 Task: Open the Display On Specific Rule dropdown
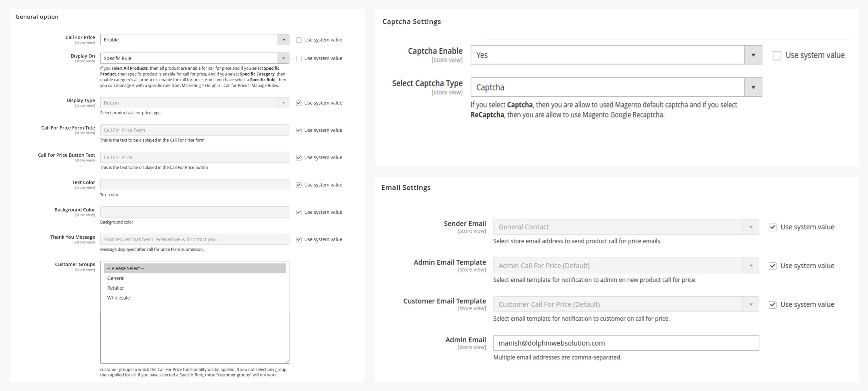pyautogui.click(x=194, y=58)
